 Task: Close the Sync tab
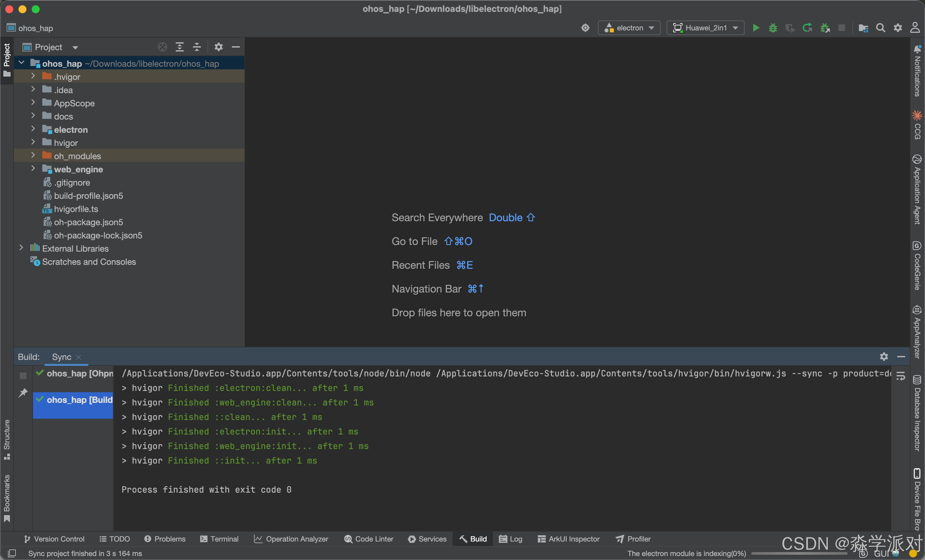point(79,357)
